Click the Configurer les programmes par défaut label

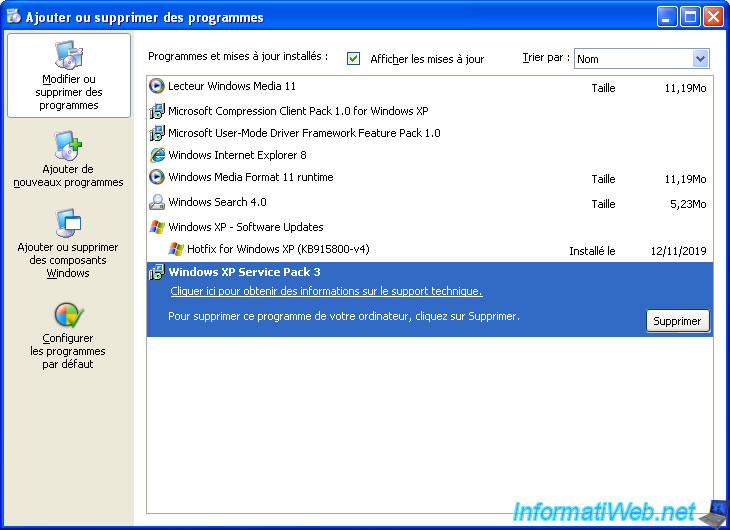tap(68, 351)
